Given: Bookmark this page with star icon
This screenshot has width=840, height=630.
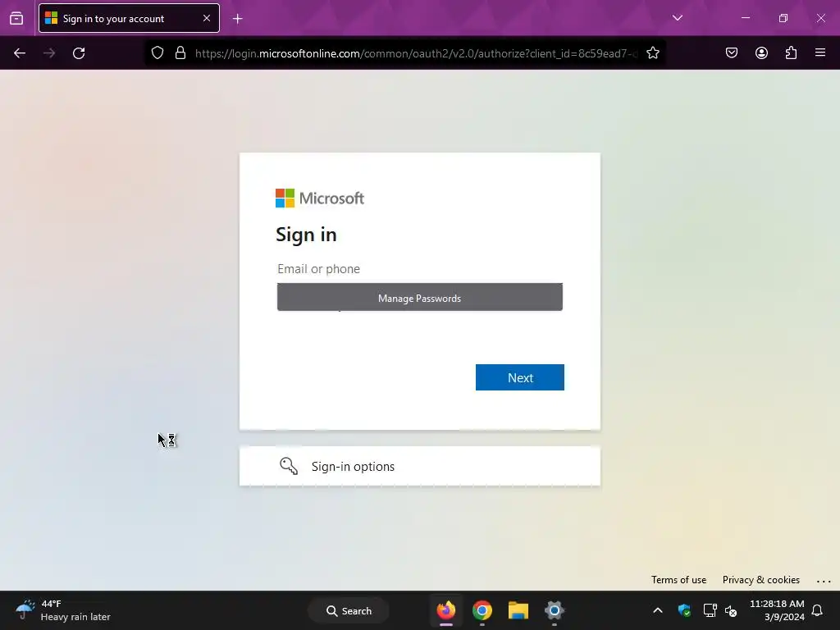Looking at the screenshot, I should point(652,53).
